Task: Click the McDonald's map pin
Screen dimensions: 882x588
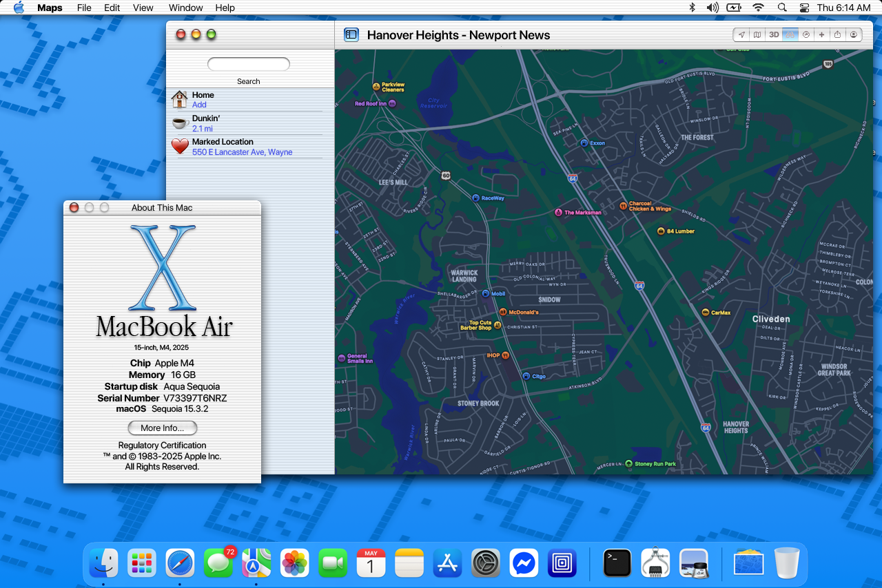Action: click(x=503, y=313)
